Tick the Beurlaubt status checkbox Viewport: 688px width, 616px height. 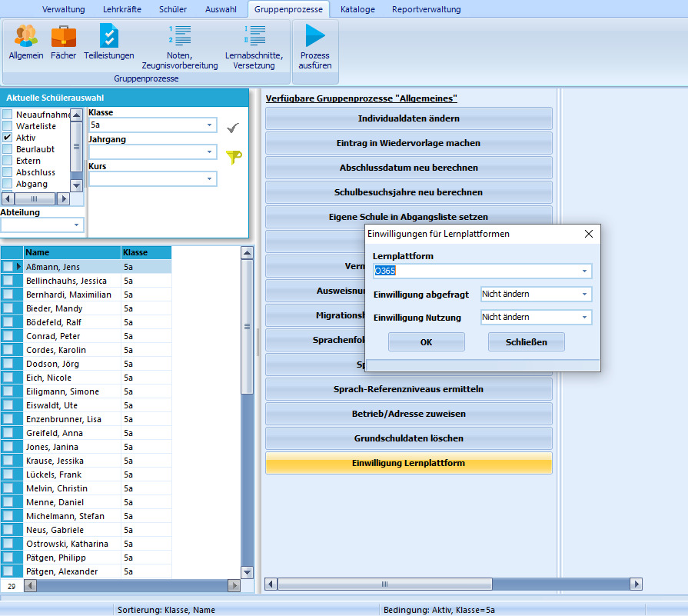point(8,149)
